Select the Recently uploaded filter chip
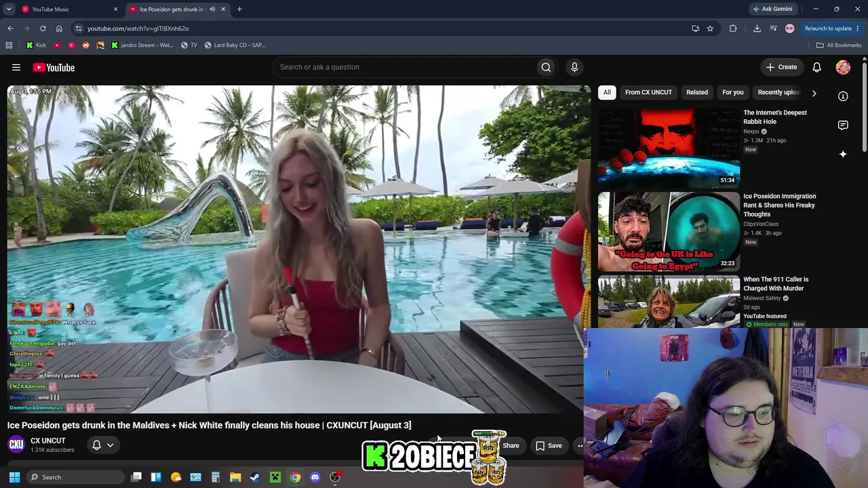The width and height of the screenshot is (868, 488). pyautogui.click(x=778, y=92)
